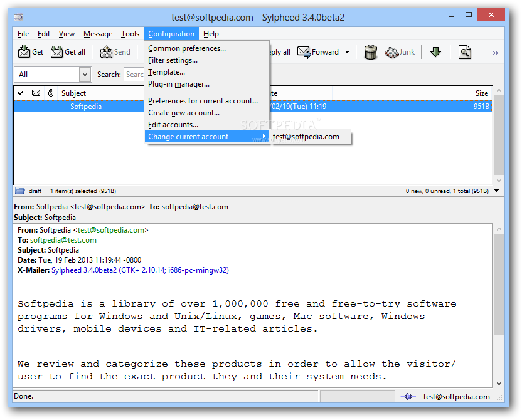The width and height of the screenshot is (522, 420).
Task: Expand hidden toolbar items with double chevron
Action: pos(496,53)
